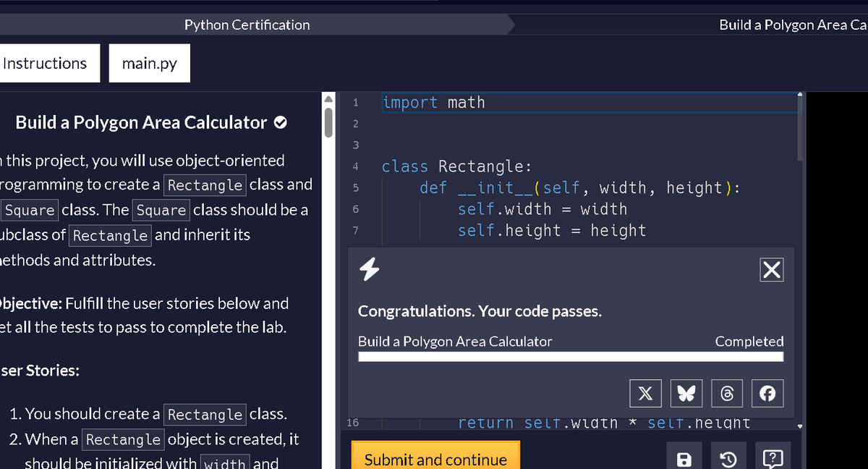Open the Python Certification breadcrumb
This screenshot has width=868, height=469.
pyautogui.click(x=247, y=25)
